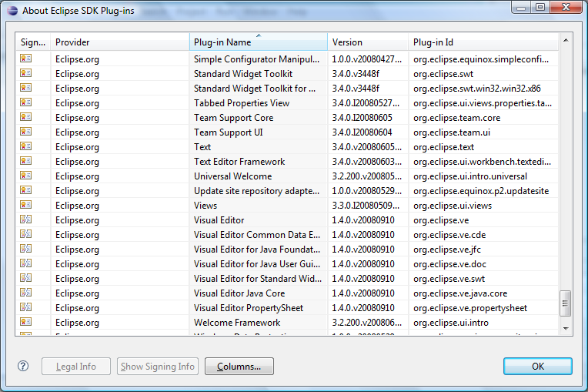
Task: Click signed icon for Tabbed Properties View
Action: point(26,102)
